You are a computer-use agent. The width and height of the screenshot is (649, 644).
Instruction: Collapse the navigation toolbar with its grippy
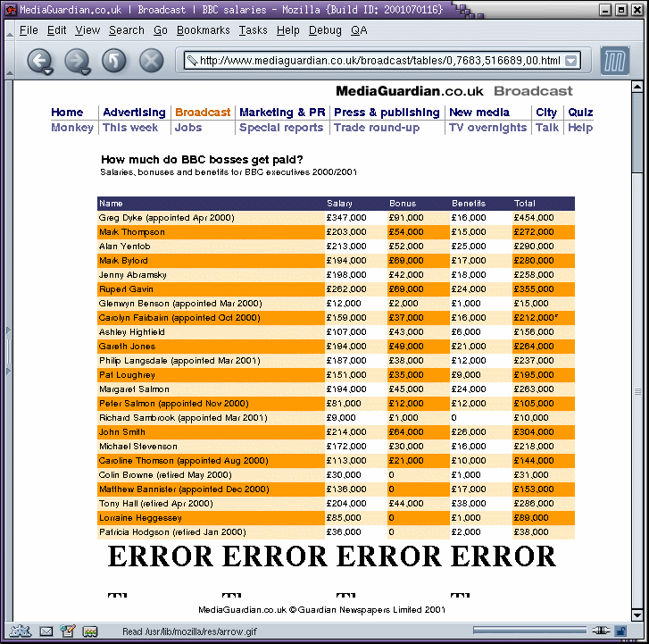[9, 61]
